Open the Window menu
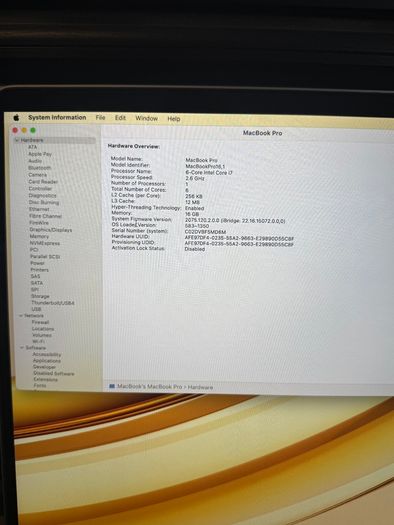This screenshot has height=525, width=394. 146,118
